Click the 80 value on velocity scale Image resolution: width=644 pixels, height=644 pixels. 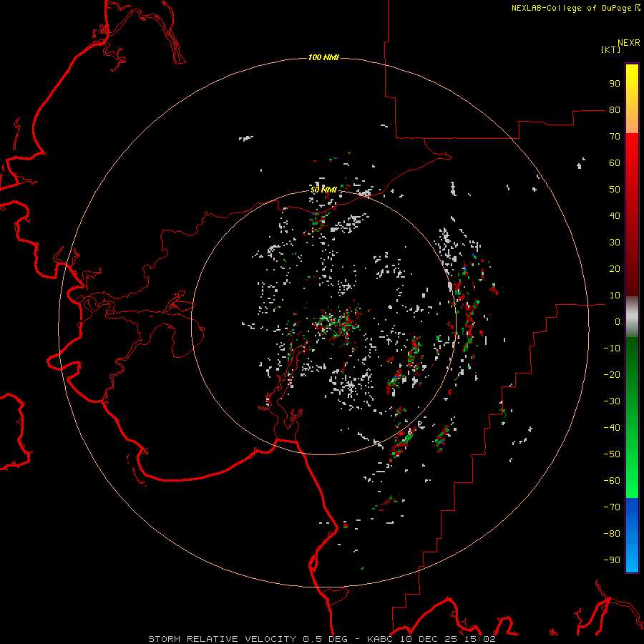615,109
